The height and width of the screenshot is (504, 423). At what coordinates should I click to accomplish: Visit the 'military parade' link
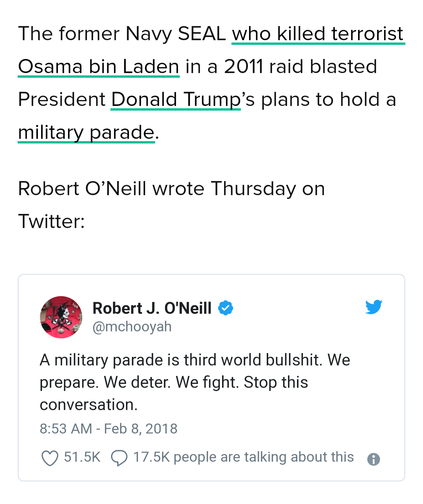coord(86,132)
